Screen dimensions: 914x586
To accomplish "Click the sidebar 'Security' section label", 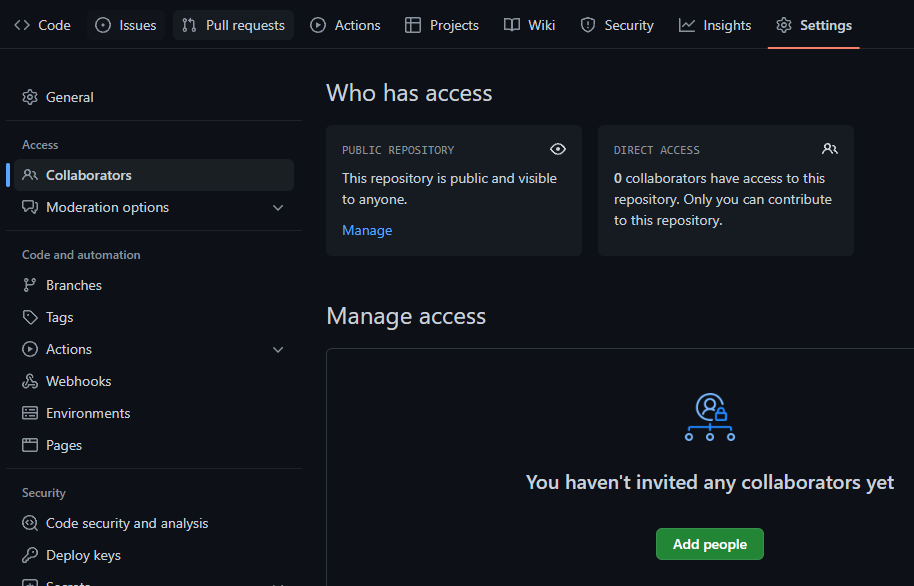I will pyautogui.click(x=44, y=493).
